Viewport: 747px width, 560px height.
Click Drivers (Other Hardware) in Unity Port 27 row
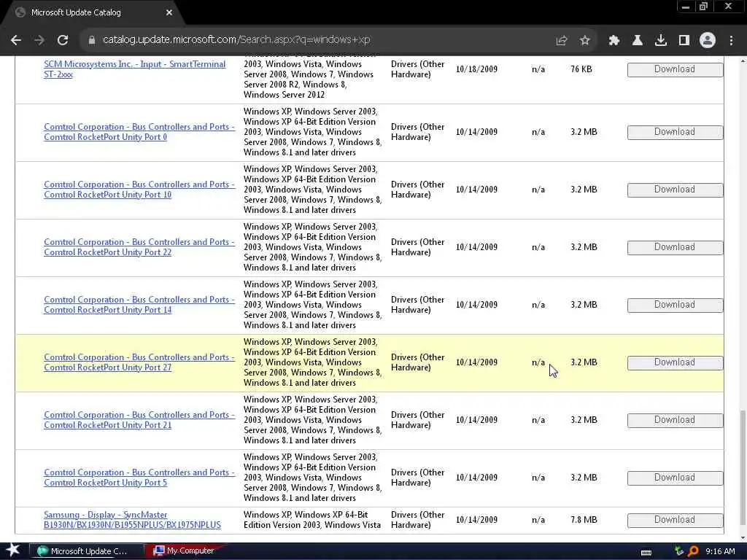pyautogui.click(x=418, y=362)
